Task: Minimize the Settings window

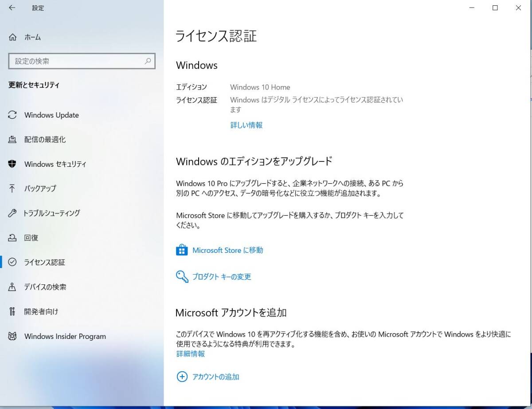Action: pyautogui.click(x=471, y=8)
